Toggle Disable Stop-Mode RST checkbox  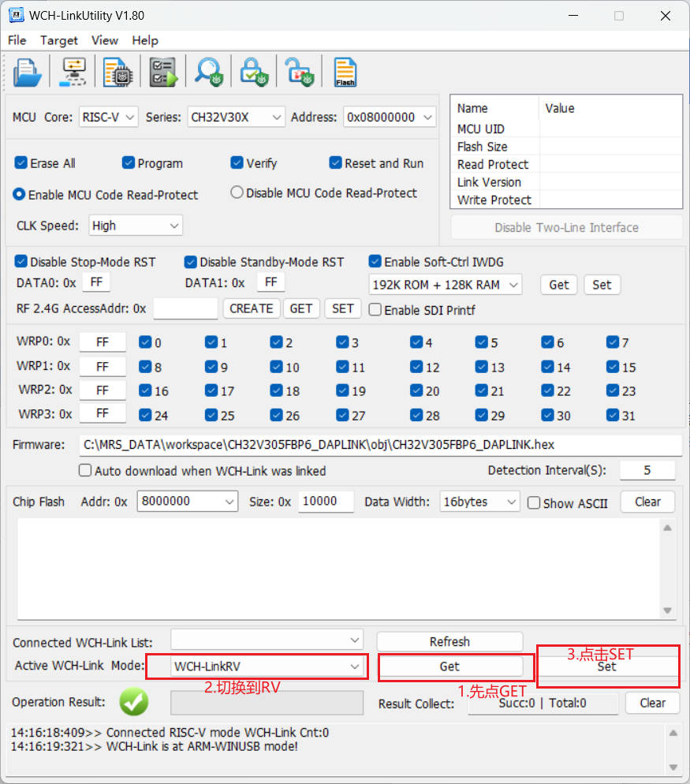[x=21, y=262]
